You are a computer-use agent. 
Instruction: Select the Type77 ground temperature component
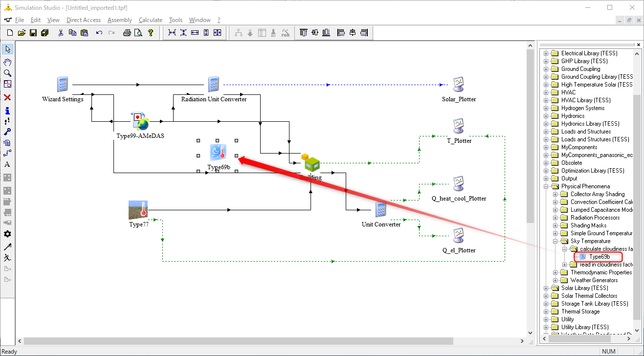(138, 209)
